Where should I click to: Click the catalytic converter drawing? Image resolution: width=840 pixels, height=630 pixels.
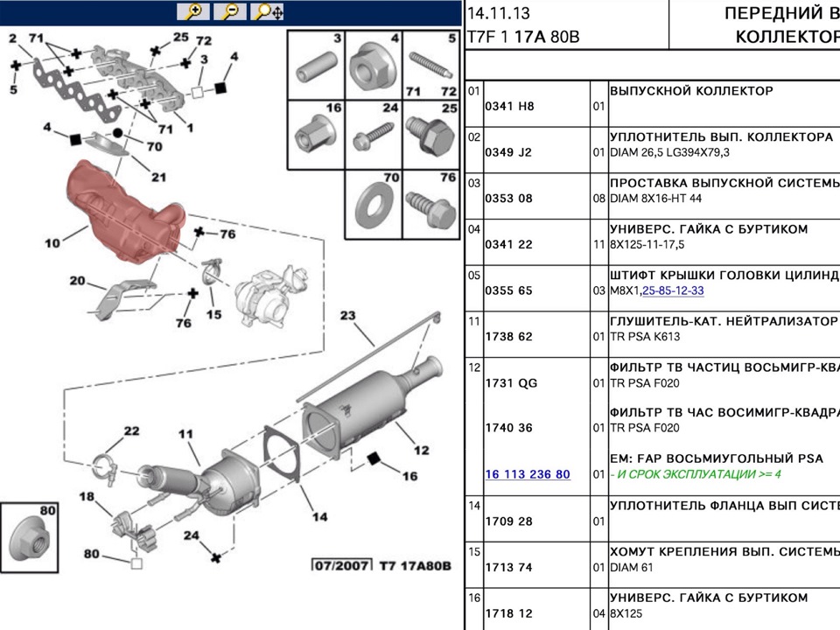click(201, 485)
